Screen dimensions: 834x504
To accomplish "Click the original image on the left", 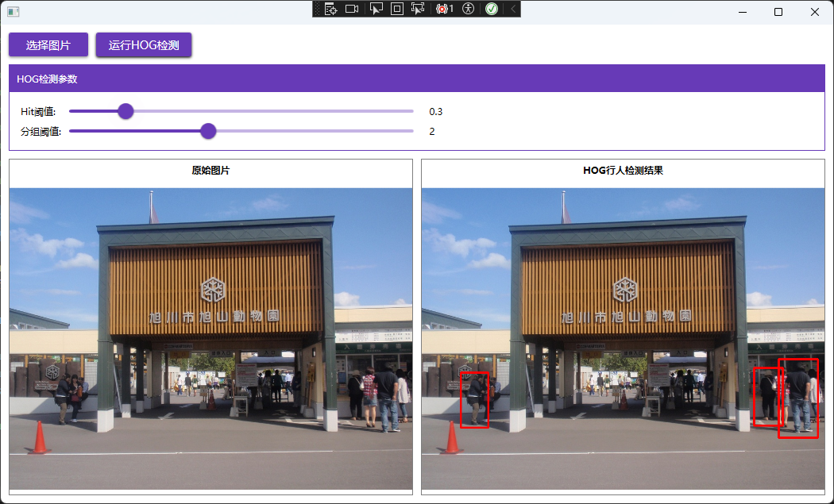I will click(210, 339).
